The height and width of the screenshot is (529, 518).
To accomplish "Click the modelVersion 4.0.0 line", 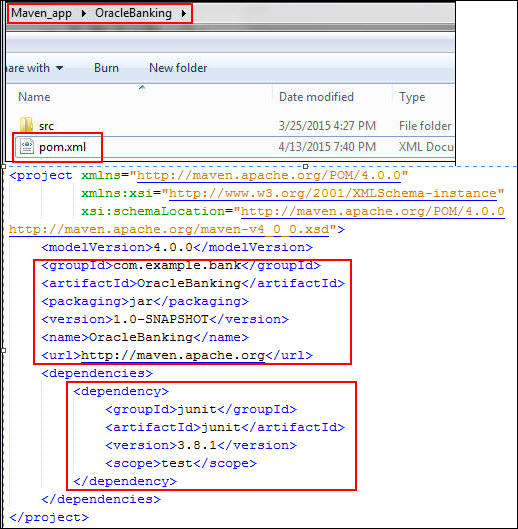I will tap(177, 248).
